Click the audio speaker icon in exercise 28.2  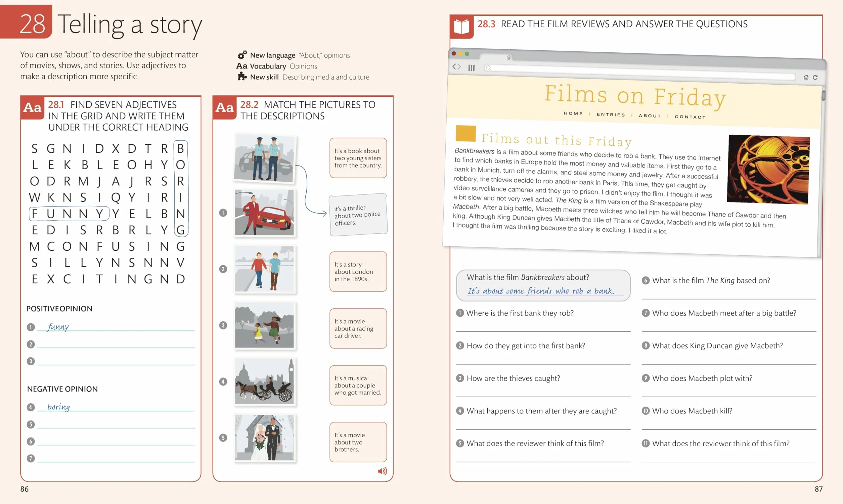382,471
